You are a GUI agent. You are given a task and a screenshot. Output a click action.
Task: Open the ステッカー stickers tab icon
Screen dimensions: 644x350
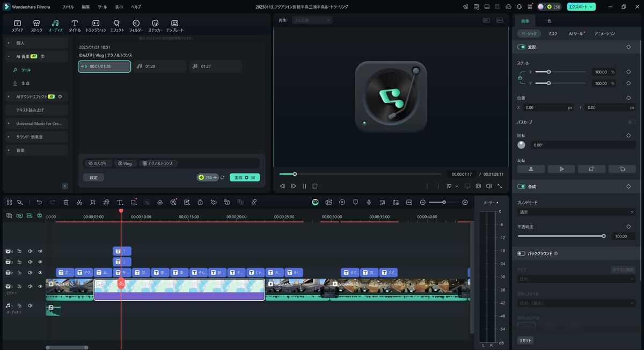tap(155, 23)
